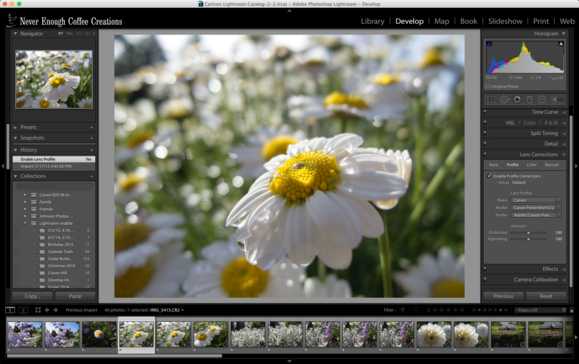Image resolution: width=579 pixels, height=364 pixels.
Task: Set navigator zoom to FIT
Action: (x=61, y=34)
